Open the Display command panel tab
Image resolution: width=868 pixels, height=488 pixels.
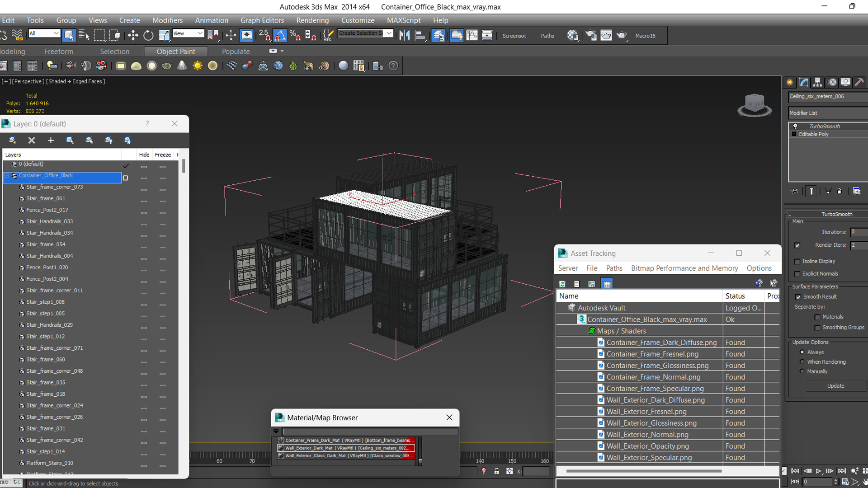pyautogui.click(x=845, y=82)
